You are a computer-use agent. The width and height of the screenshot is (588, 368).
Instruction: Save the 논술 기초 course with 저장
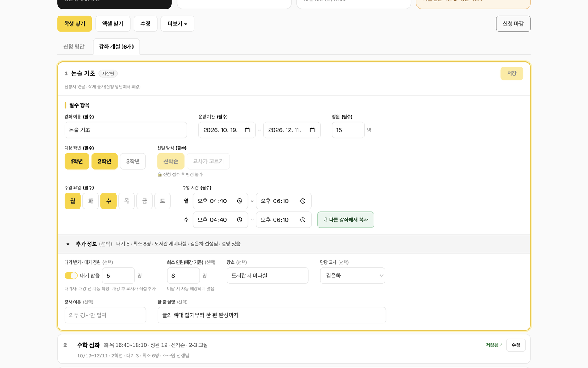512,74
